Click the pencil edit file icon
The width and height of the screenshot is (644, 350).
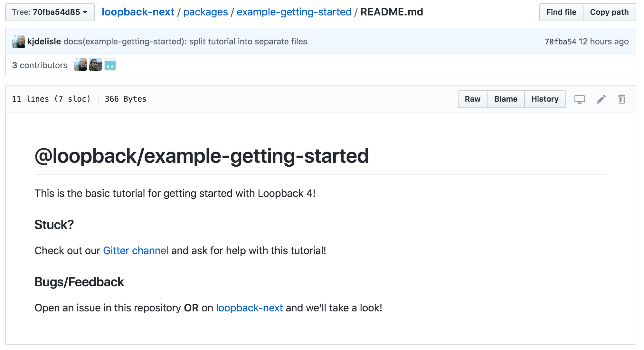click(601, 99)
